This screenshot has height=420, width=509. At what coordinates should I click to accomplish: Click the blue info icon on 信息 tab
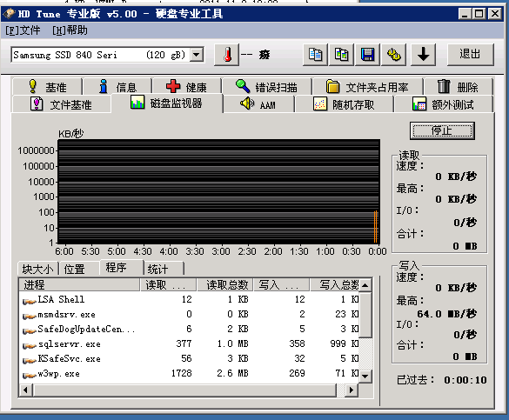tap(104, 86)
